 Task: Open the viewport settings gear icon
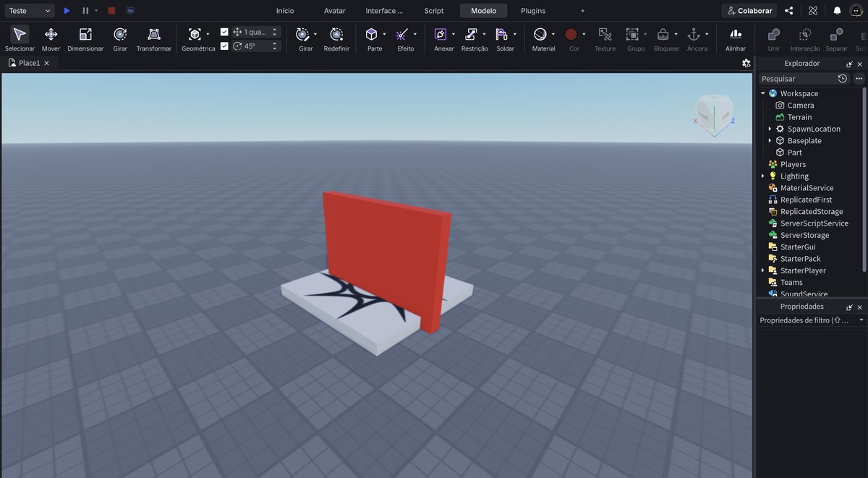click(746, 63)
